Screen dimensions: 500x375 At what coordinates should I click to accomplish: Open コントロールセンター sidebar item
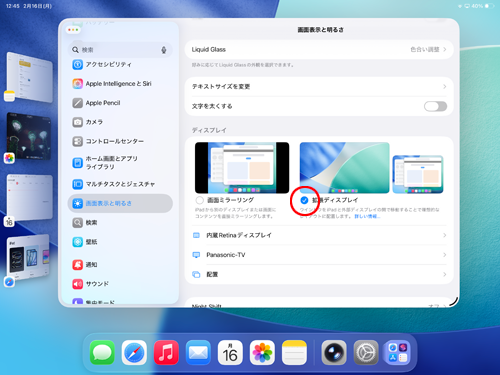[120, 141]
